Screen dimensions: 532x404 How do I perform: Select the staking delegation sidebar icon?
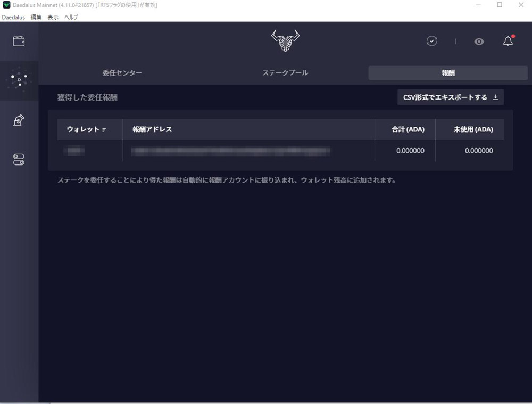tap(19, 80)
